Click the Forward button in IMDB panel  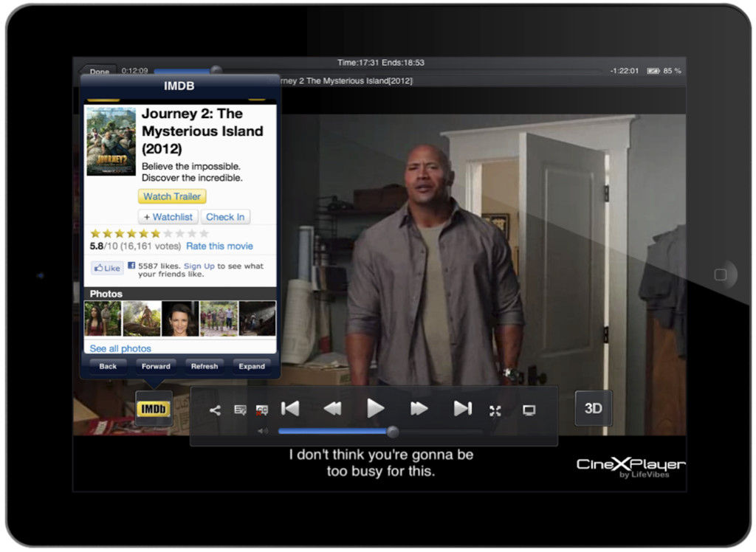click(156, 366)
